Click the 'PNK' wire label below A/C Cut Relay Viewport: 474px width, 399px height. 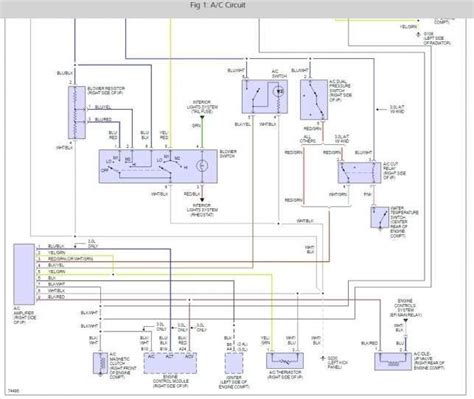click(367, 194)
